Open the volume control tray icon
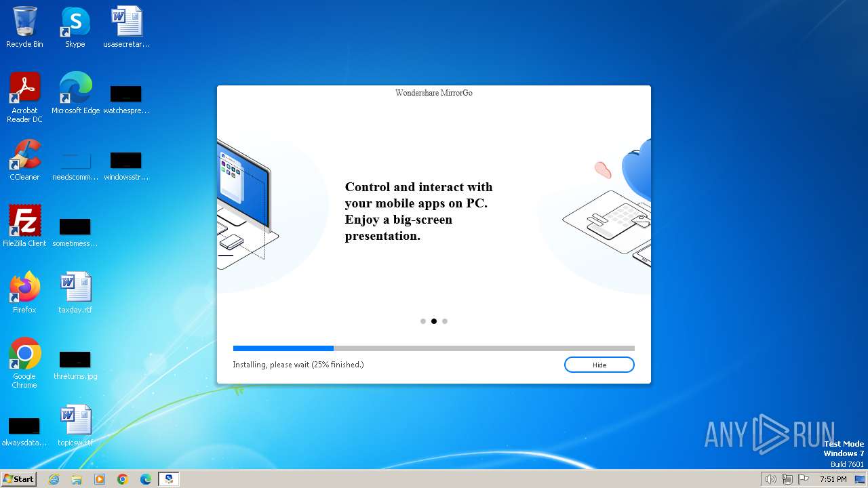 pos(770,479)
